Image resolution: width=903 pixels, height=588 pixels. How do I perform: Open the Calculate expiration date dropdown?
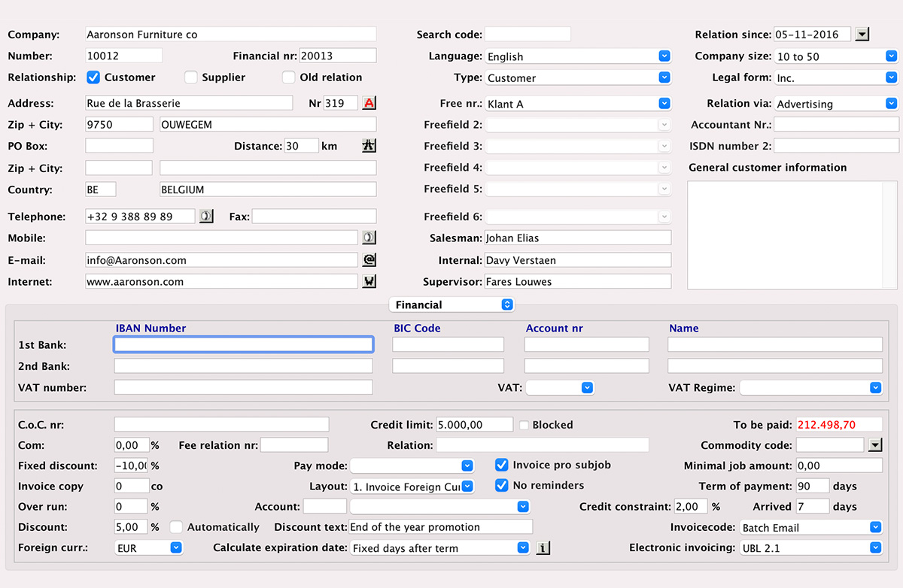440,548
